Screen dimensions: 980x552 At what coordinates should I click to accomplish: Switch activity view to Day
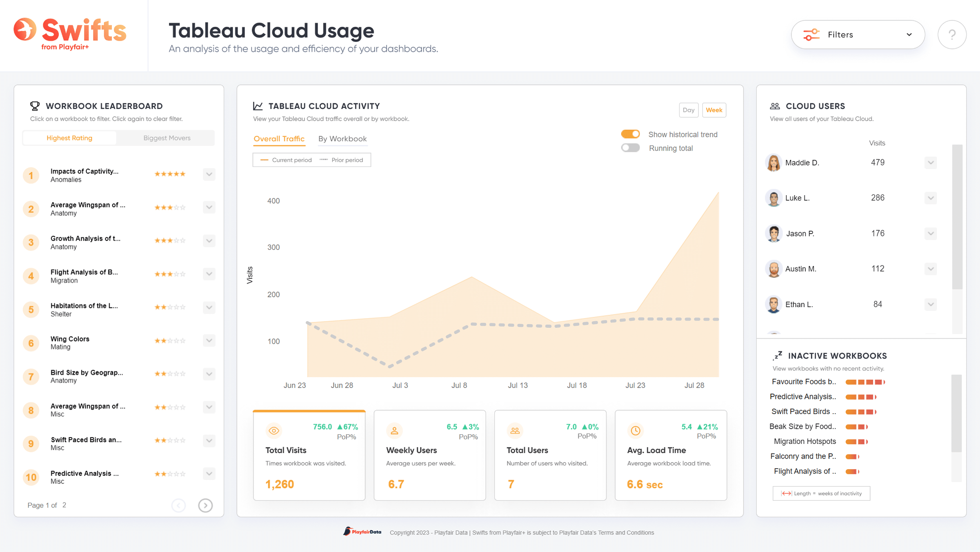pyautogui.click(x=689, y=110)
